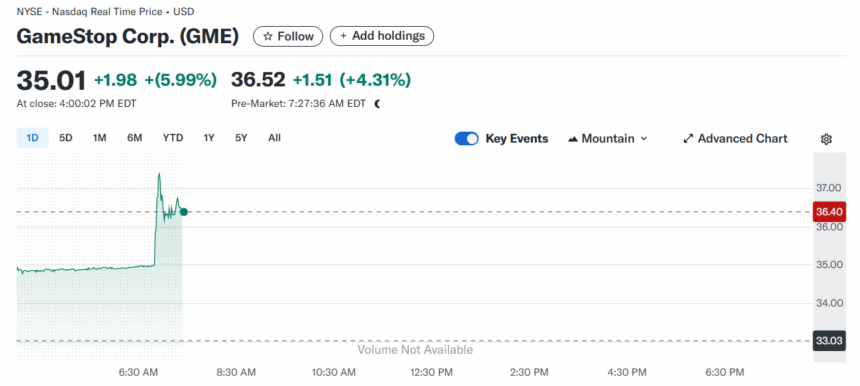Click the 36.00 price axis label

(x=829, y=226)
